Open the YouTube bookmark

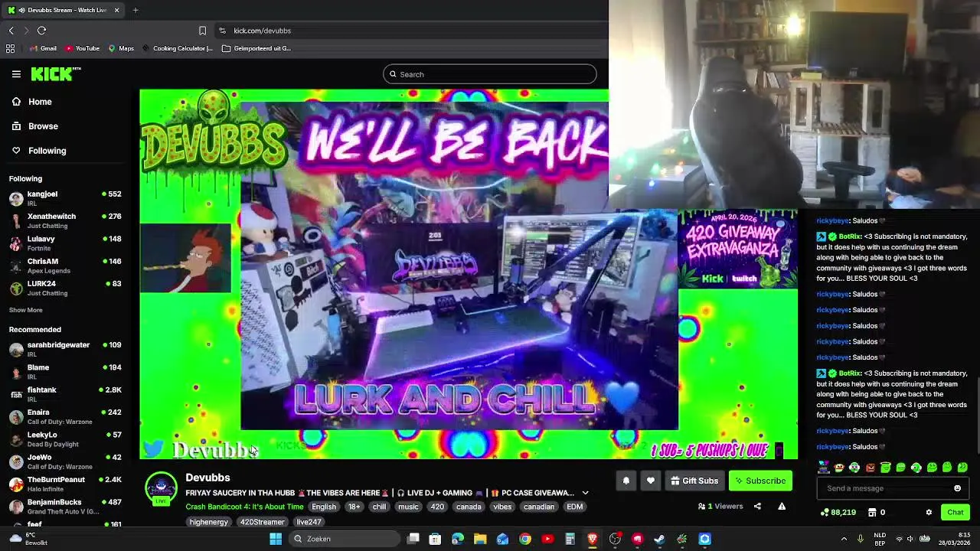82,48
